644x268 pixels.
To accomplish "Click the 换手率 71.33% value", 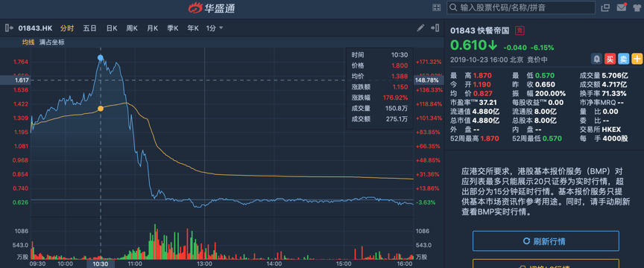I will point(615,94).
